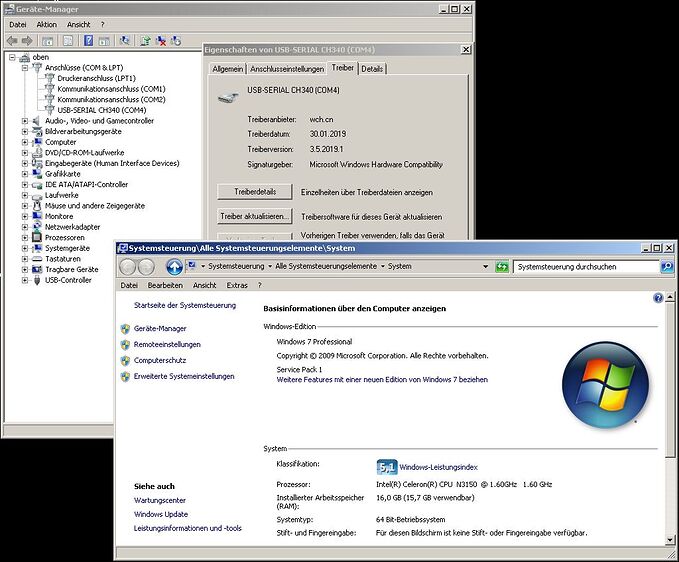Click the shield icon next to Geräte-Manager link
The height and width of the screenshot is (562, 679).
[x=125, y=329]
